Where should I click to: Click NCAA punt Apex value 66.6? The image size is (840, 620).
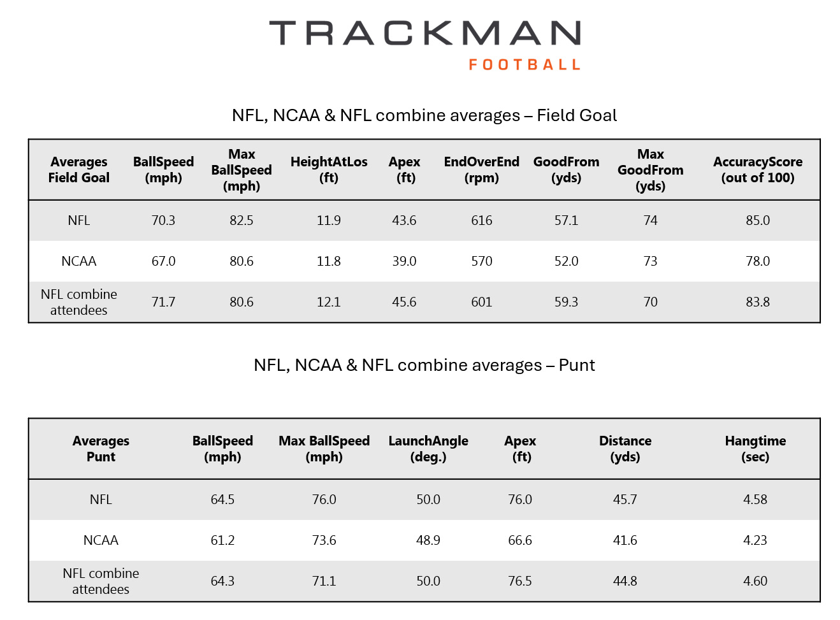[x=520, y=540]
